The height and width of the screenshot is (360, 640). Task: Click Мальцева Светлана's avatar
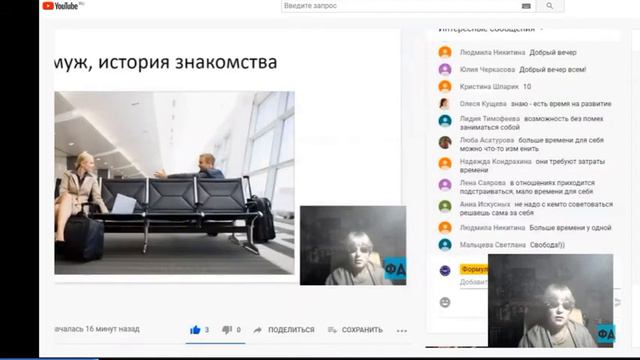tap(445, 244)
